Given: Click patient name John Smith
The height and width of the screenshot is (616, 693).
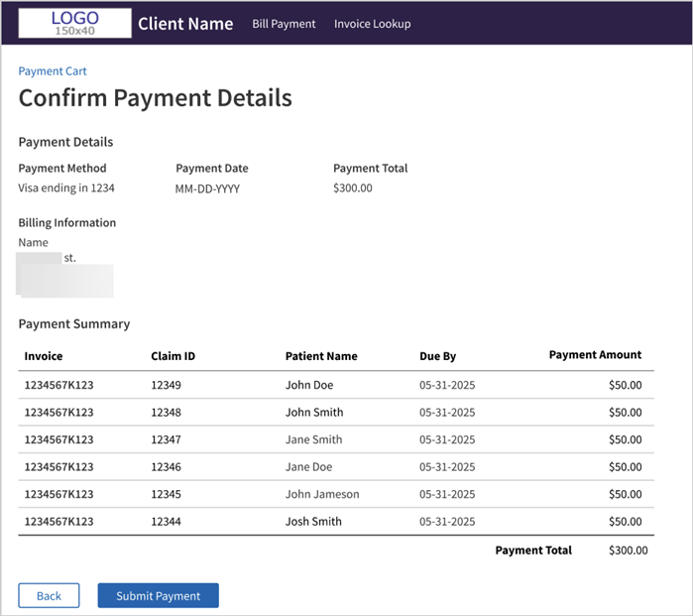Looking at the screenshot, I should pyautogui.click(x=314, y=412).
